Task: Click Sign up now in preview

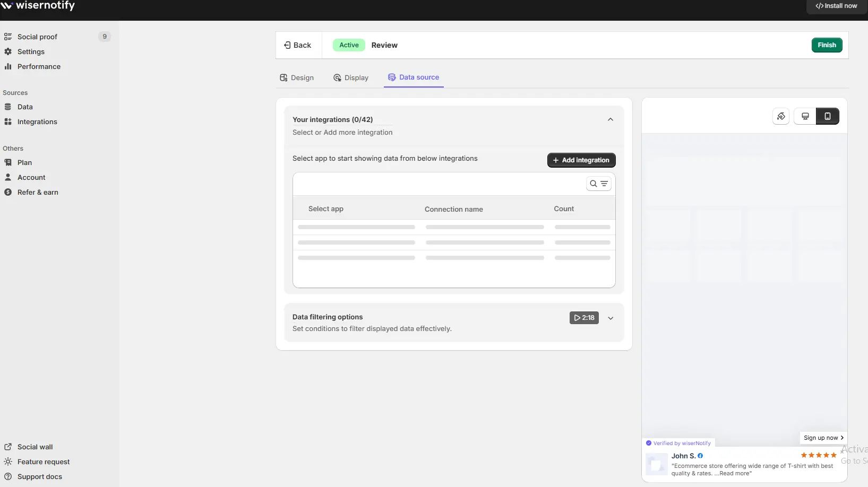Action: [823, 438]
